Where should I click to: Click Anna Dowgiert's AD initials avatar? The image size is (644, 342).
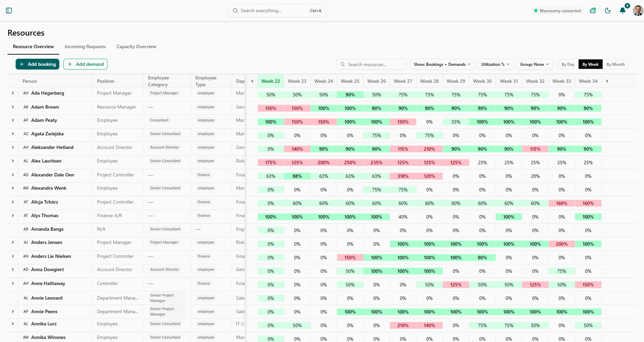pos(26,270)
